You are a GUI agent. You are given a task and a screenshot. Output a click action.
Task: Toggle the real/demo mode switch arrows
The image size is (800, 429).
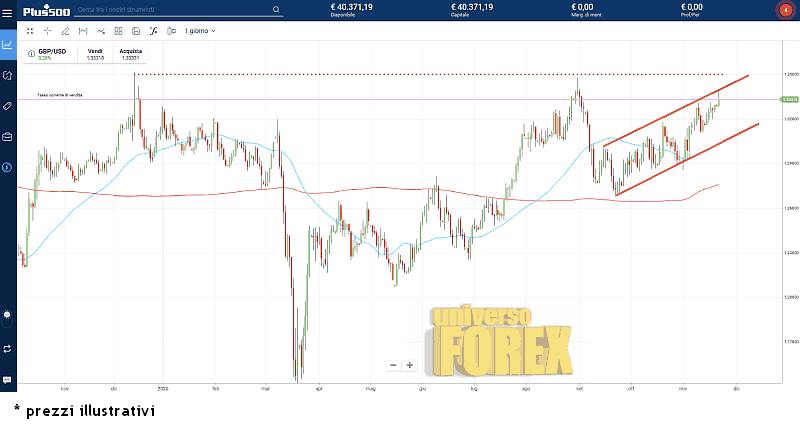(x=8, y=348)
